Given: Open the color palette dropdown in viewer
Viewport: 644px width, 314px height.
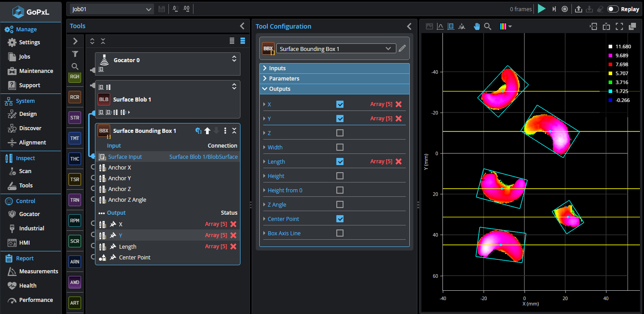Looking at the screenshot, I should [506, 26].
